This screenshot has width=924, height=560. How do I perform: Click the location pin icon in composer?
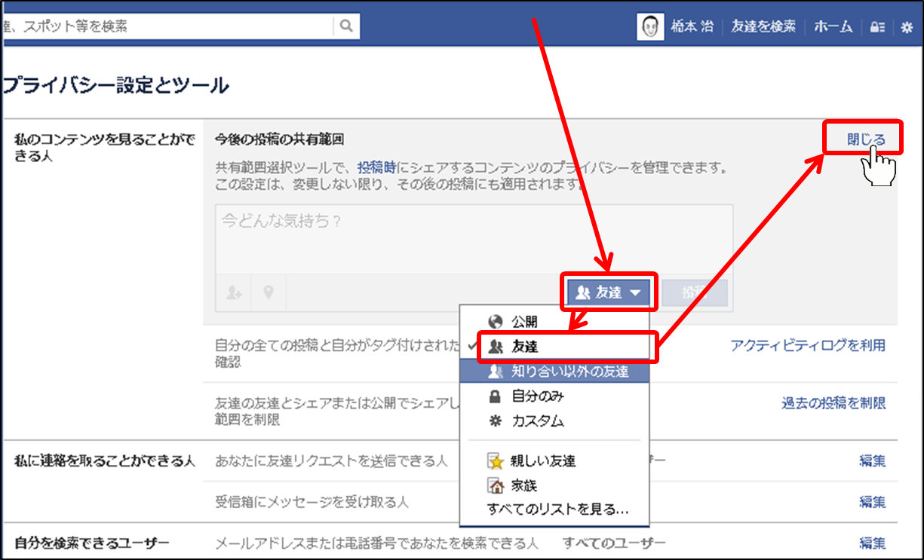pyautogui.click(x=268, y=293)
